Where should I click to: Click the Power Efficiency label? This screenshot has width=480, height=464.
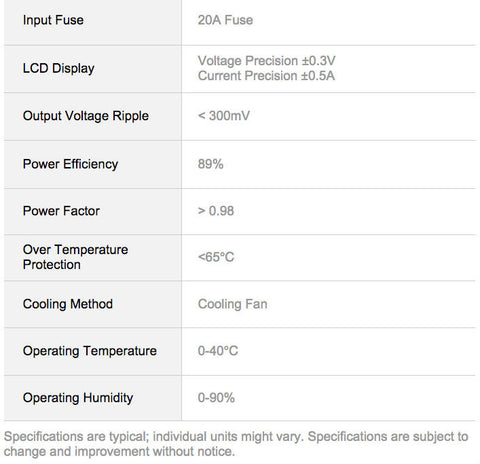(70, 164)
